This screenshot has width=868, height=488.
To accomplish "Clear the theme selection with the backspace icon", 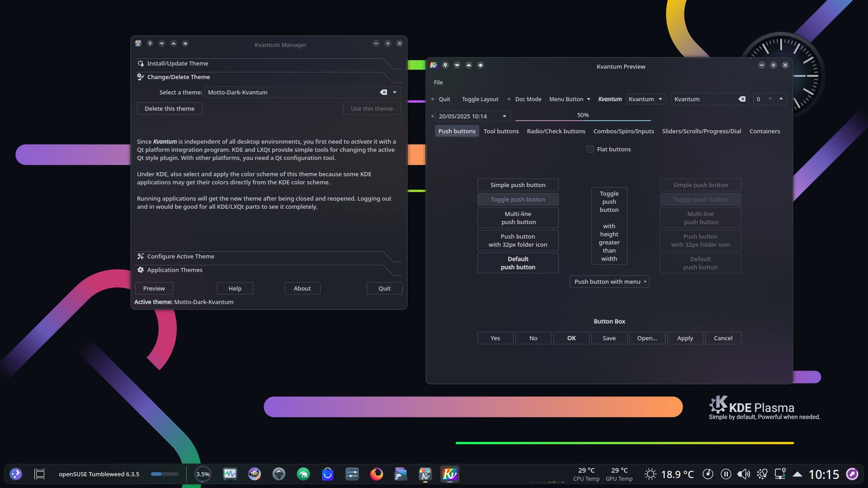I will (x=383, y=92).
